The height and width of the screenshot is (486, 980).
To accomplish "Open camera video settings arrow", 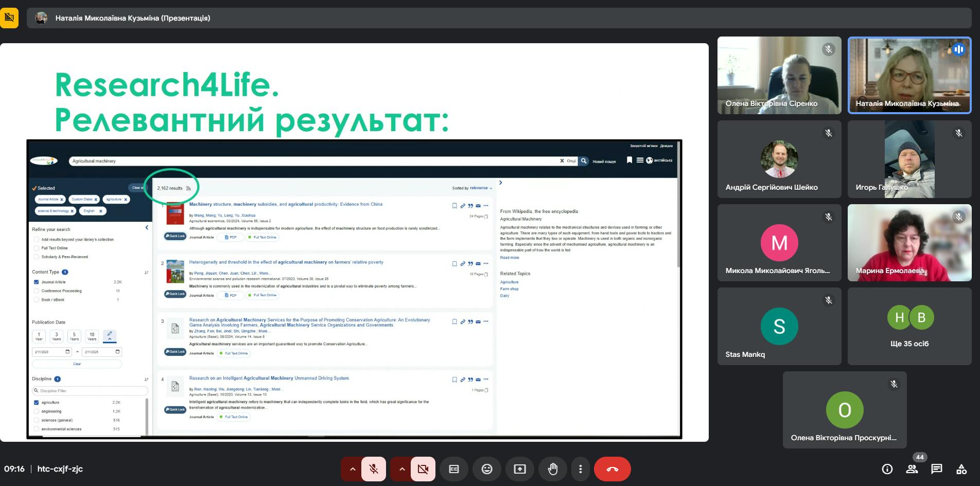I will [x=402, y=469].
